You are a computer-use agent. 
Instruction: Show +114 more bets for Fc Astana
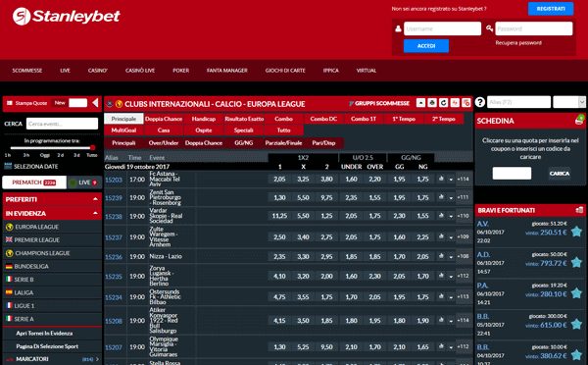coord(463,180)
